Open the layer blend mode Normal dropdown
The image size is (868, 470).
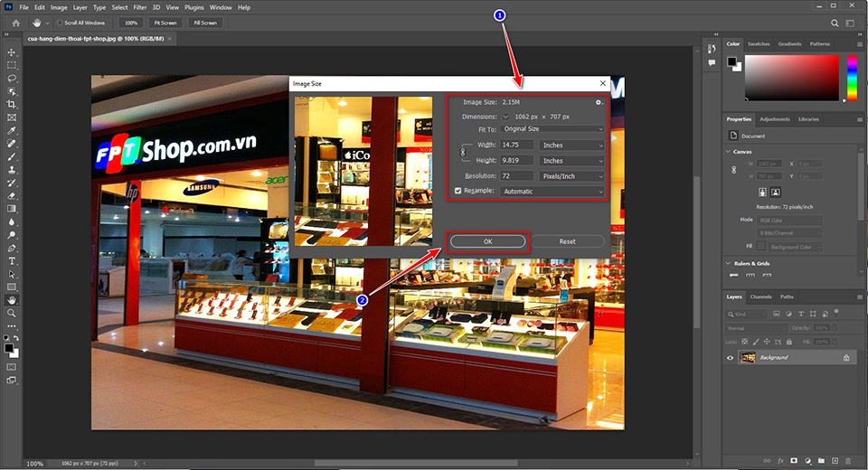(x=756, y=328)
